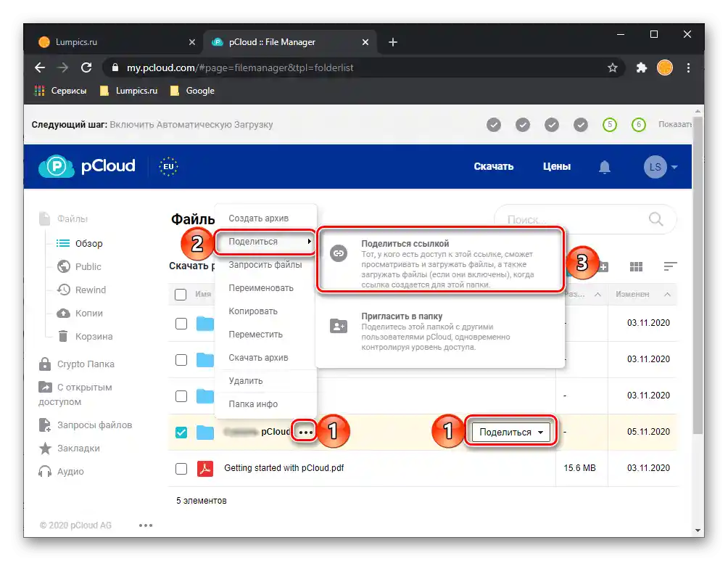Open Chrome profile avatar
728x561 pixels.
[665, 68]
